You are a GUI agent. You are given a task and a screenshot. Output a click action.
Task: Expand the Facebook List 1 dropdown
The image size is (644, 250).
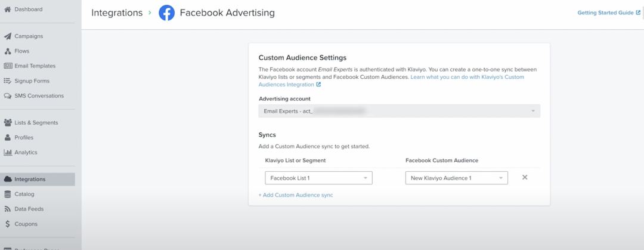[x=318, y=178]
